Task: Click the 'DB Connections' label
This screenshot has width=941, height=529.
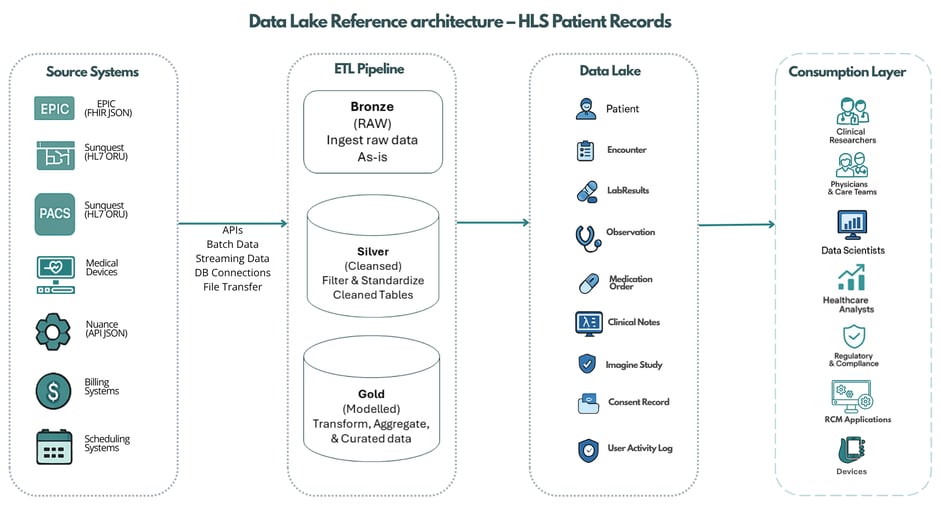Action: tap(232, 273)
